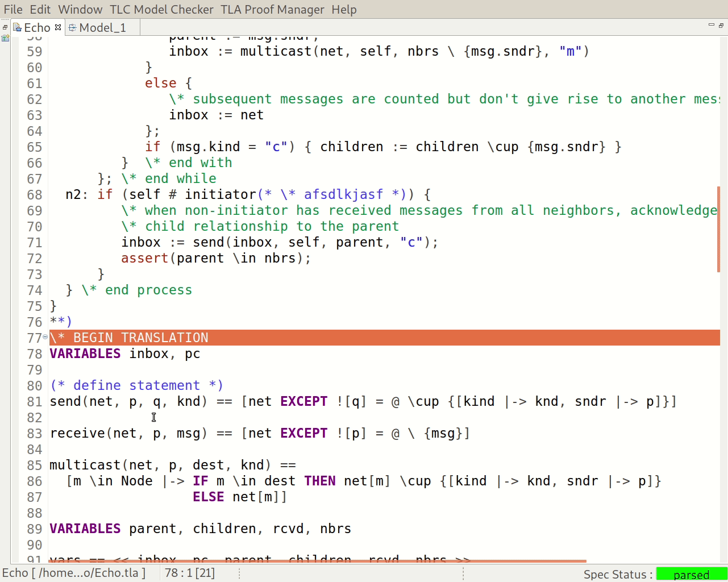
Task: Open the Window menu
Action: pyautogui.click(x=80, y=10)
